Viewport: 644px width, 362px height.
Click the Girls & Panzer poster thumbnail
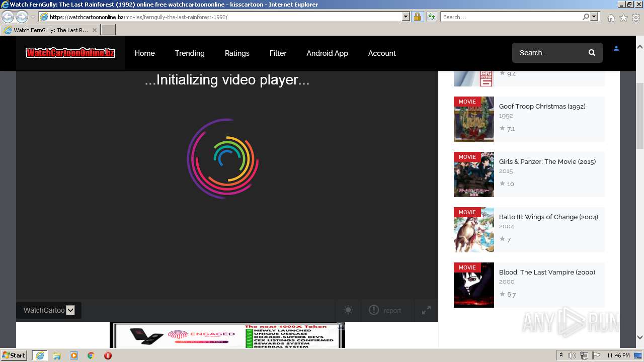(474, 174)
